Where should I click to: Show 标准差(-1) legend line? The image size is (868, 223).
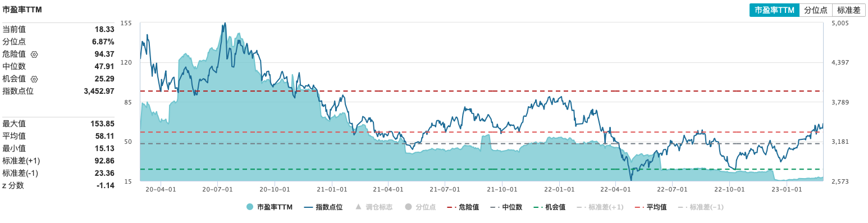coord(701,207)
